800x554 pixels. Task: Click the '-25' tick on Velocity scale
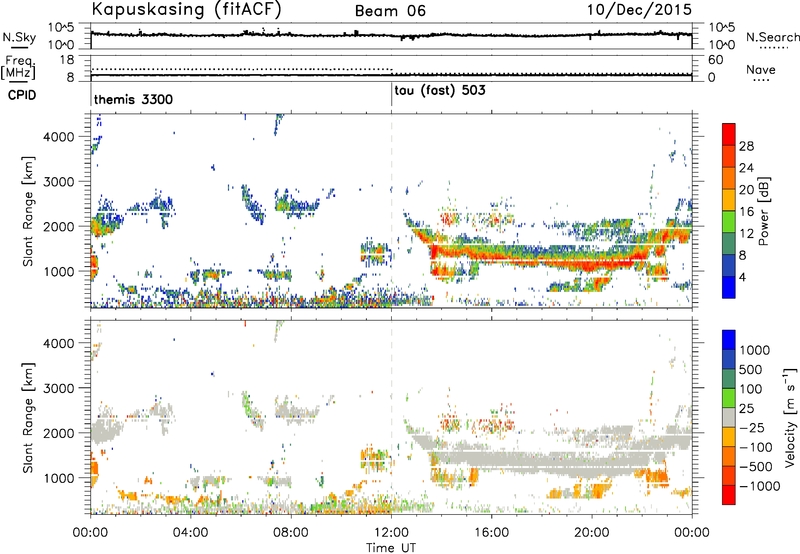coord(751,427)
